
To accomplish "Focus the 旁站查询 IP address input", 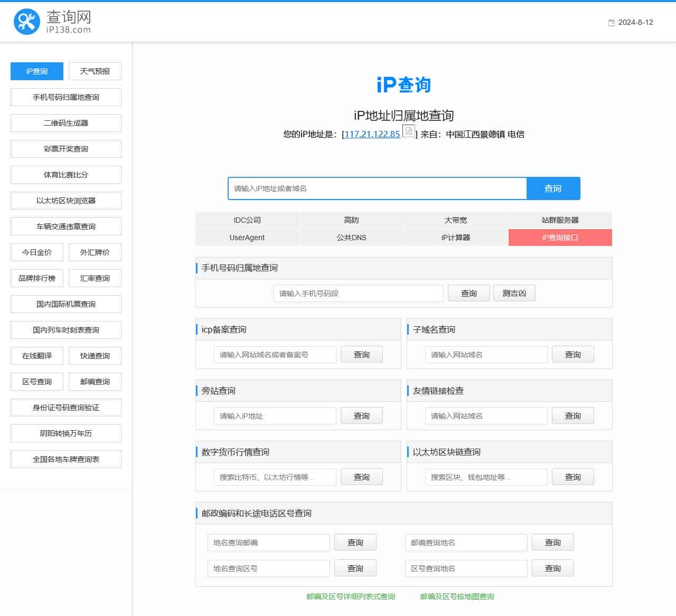I will tap(275, 416).
